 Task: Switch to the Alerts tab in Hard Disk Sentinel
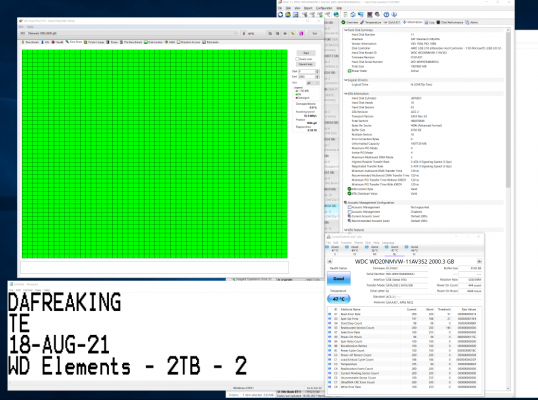[x=472, y=22]
